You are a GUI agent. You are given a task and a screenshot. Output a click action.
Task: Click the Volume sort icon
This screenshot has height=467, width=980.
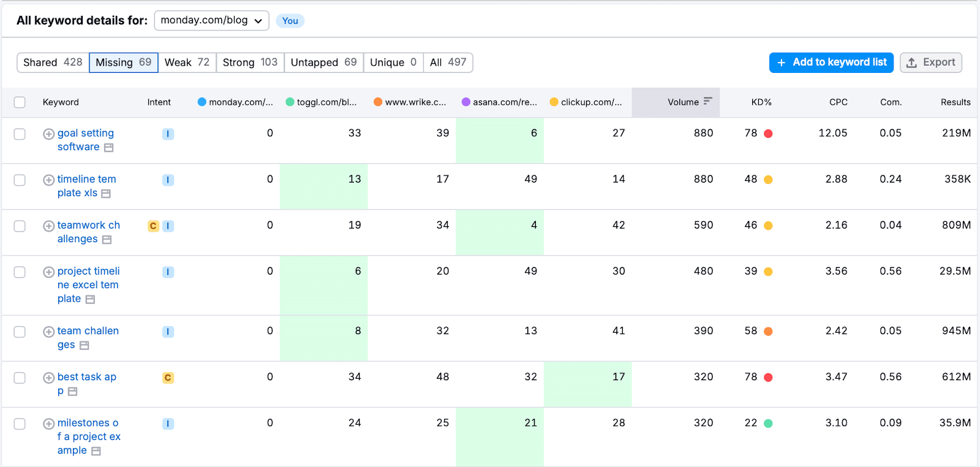tap(708, 101)
